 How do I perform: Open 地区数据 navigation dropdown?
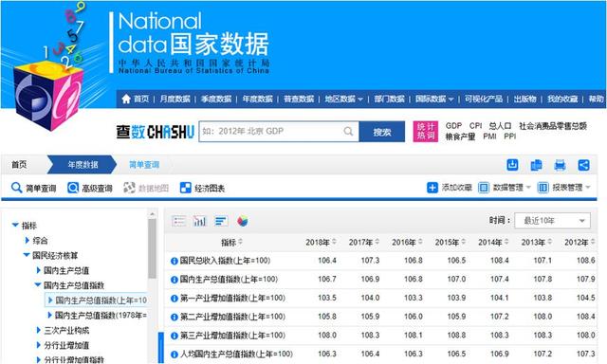[x=343, y=99]
